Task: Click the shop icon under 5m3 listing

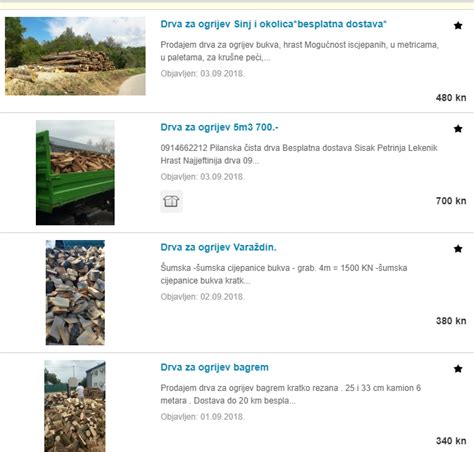Action: [171, 201]
